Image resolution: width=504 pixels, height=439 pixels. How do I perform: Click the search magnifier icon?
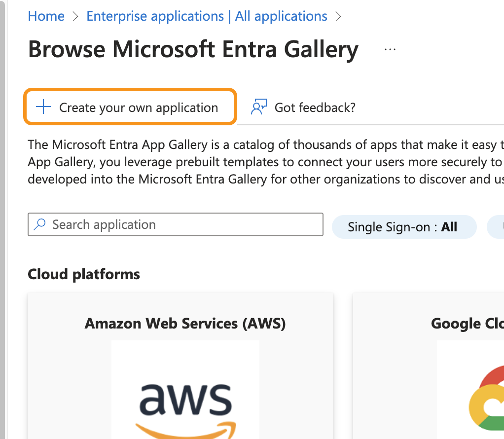[x=40, y=225]
